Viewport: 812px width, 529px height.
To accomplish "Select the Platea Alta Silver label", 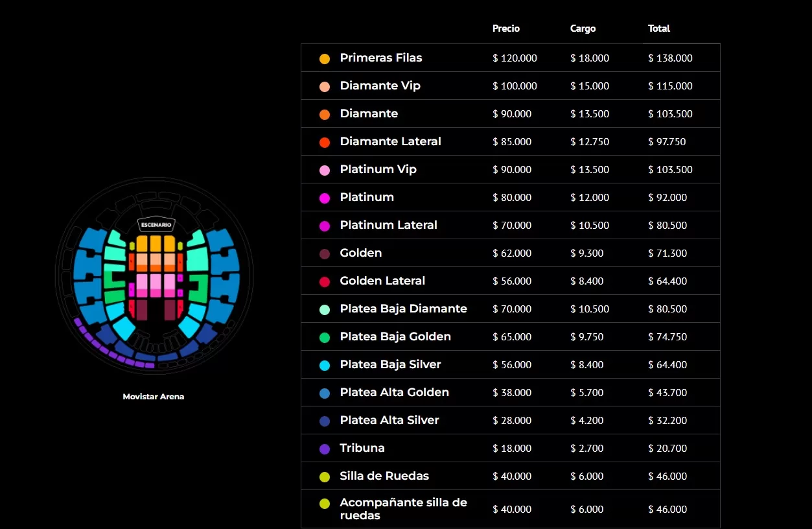I will tap(389, 420).
